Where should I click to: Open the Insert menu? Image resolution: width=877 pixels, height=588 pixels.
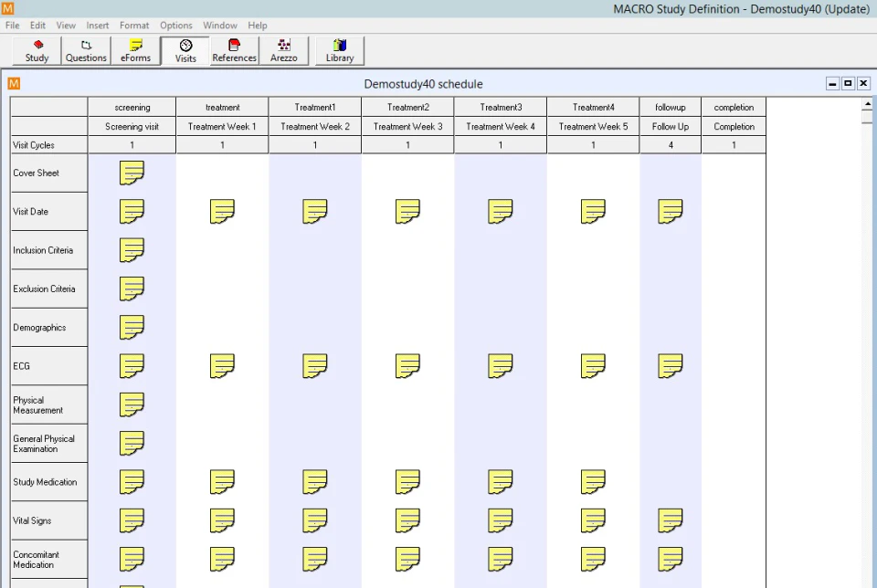pyautogui.click(x=97, y=25)
